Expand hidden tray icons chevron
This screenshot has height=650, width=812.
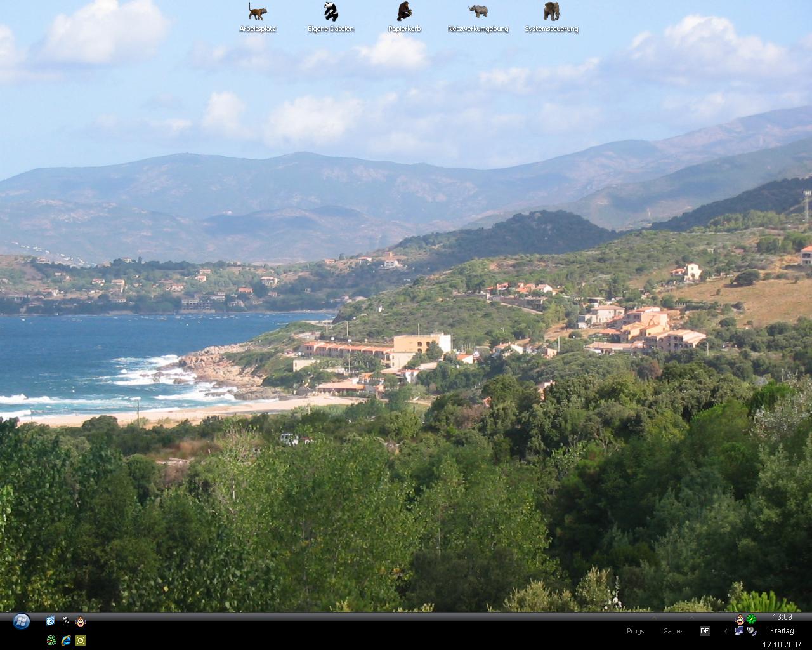[726, 631]
